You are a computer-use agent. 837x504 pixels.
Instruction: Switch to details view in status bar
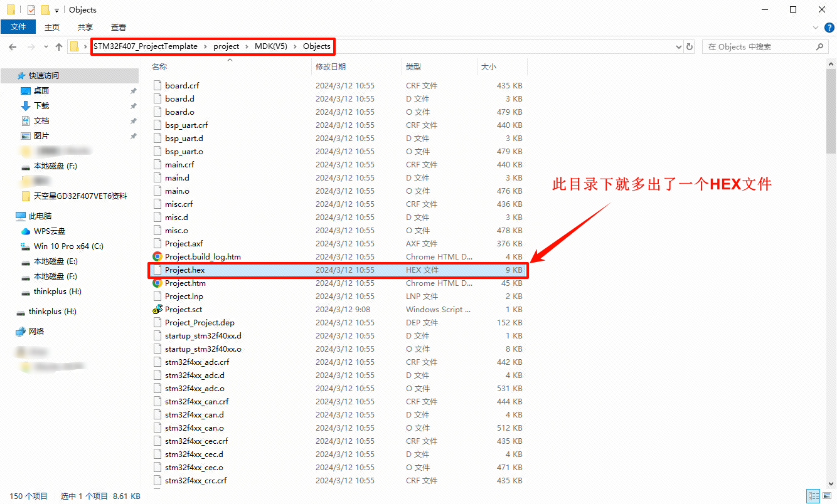[x=813, y=496]
